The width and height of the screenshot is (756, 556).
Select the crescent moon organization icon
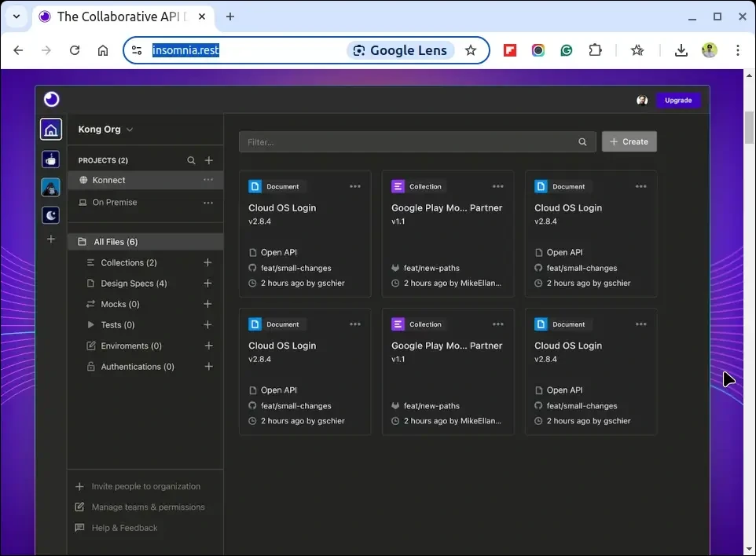(x=50, y=215)
